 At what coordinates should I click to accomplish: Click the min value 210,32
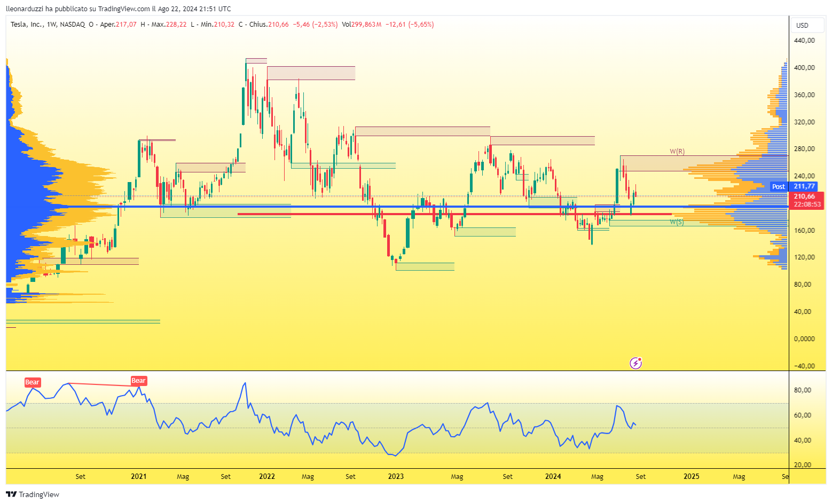[224, 25]
